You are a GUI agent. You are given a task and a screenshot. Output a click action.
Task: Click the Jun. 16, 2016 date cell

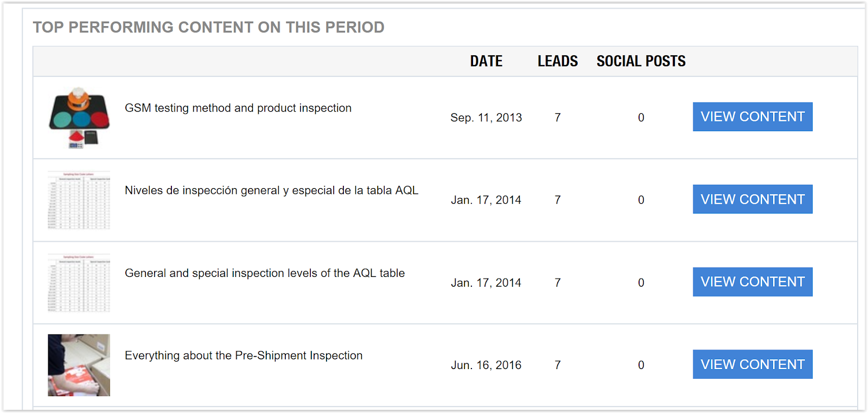(486, 365)
